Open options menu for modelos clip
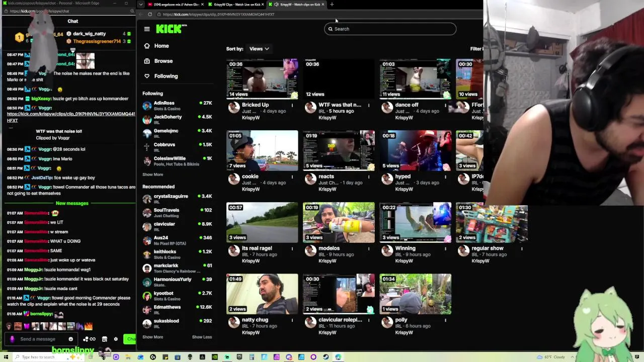644x362 pixels. pyautogui.click(x=369, y=249)
